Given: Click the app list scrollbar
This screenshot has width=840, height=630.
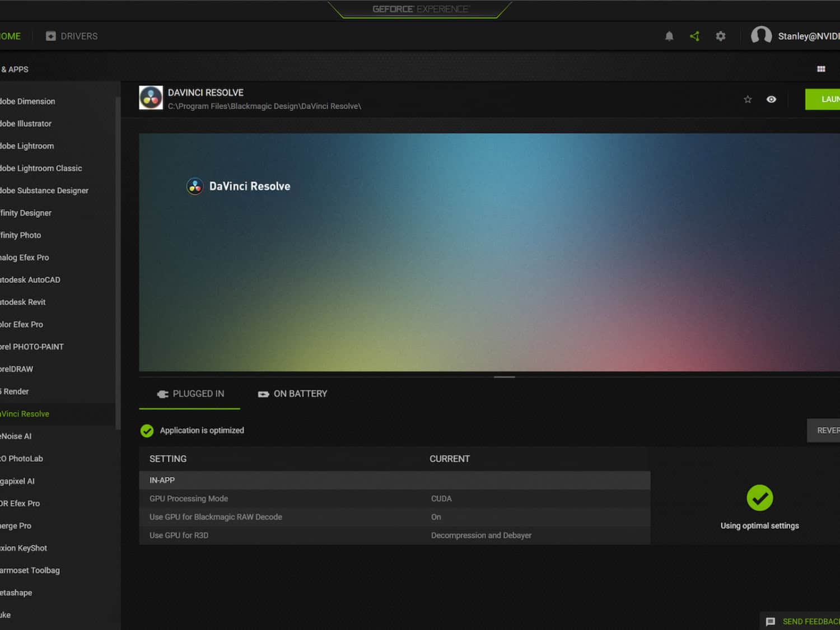Looking at the screenshot, I should pos(118,263).
